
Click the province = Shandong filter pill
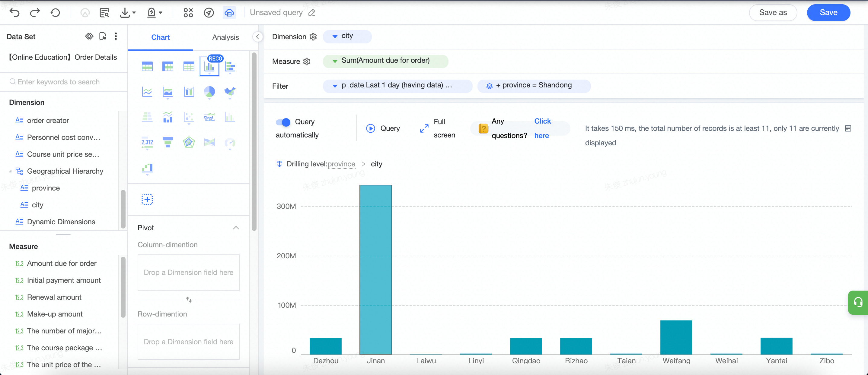[x=534, y=86]
